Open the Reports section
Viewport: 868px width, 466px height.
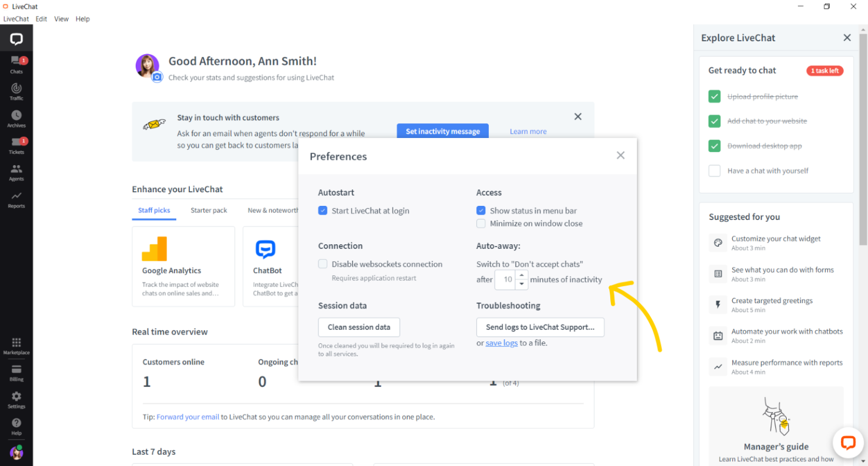[17, 200]
